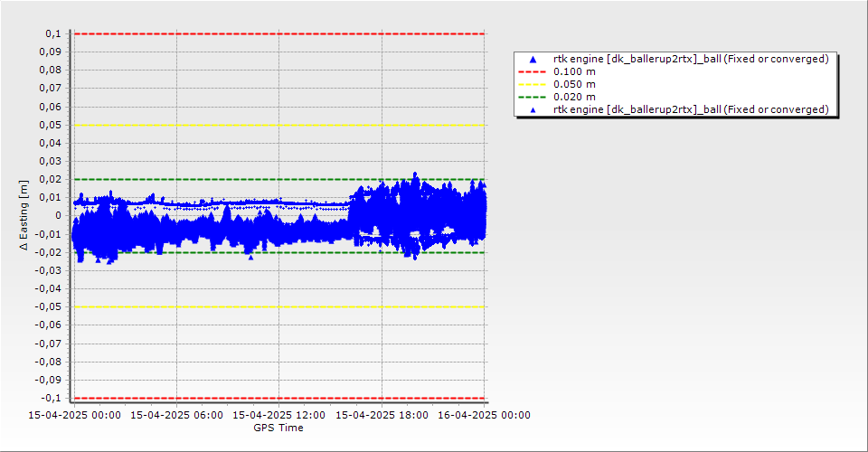868x452 pixels.
Task: Click the small blue triangle legend marker
Action: [533, 110]
